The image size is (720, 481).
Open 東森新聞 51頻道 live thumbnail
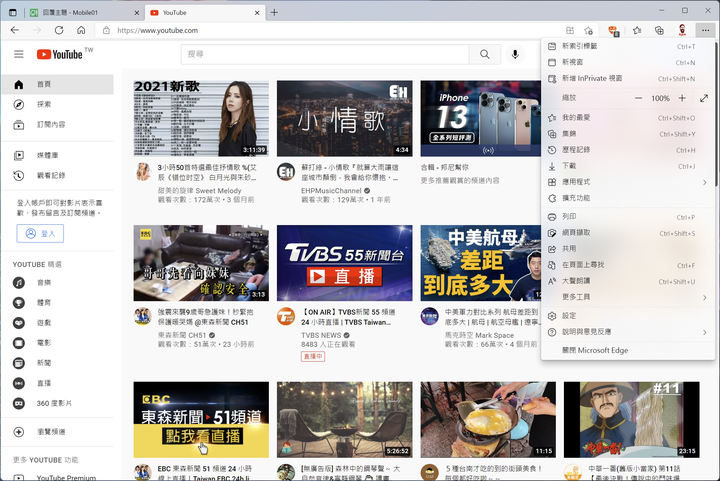[201, 419]
